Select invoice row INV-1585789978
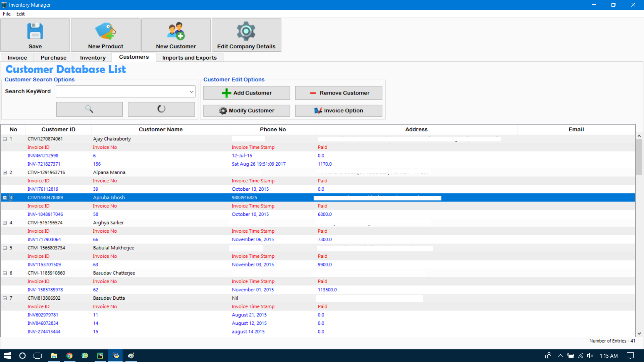The height and width of the screenshot is (362, 644). [x=45, y=290]
